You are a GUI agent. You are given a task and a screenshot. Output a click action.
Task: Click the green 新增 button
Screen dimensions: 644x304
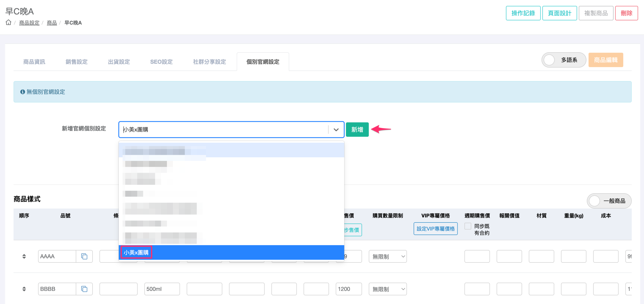pos(357,130)
